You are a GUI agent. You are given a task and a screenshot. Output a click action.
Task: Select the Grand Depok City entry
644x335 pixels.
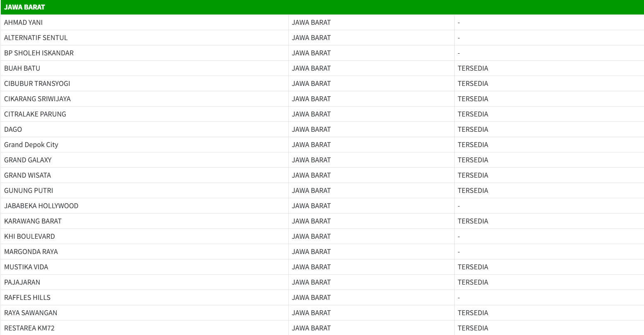point(31,145)
